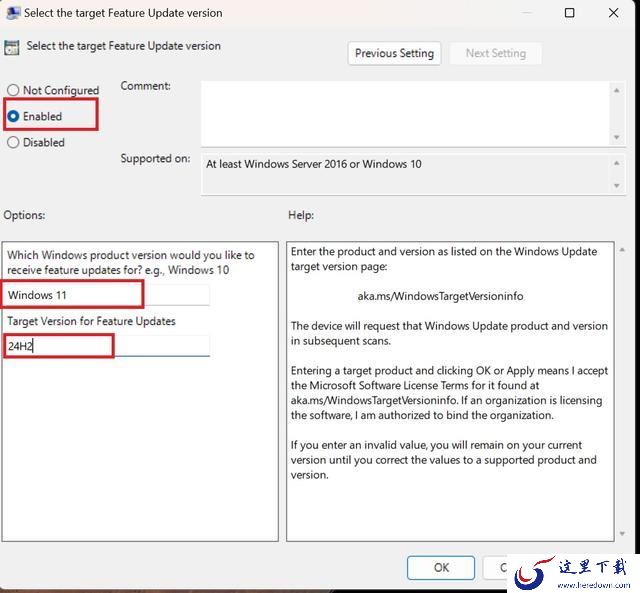The image size is (640, 593).
Task: Click the Target Version field showing 24H2
Action: click(107, 346)
